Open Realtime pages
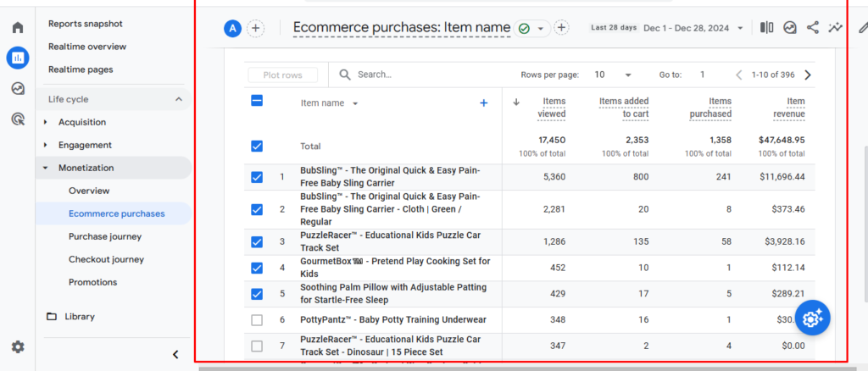868x371 pixels. tap(81, 69)
